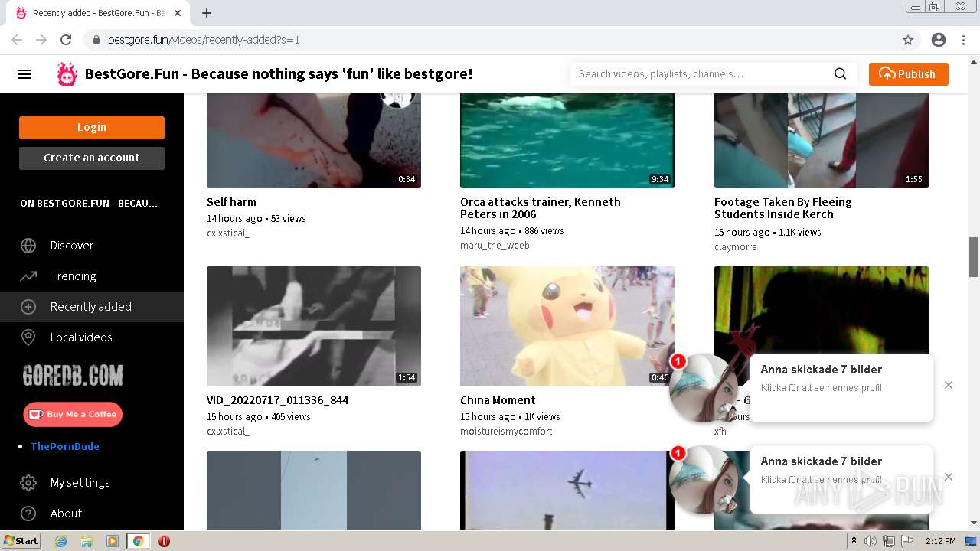Open the China Moment title link
This screenshot has height=551, width=980.
pyautogui.click(x=498, y=400)
